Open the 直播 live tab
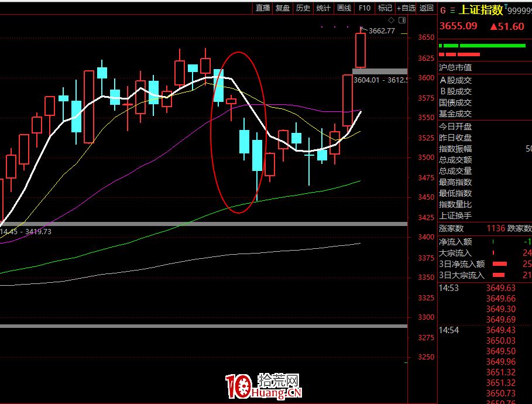This screenshot has width=532, height=404. click(x=263, y=8)
